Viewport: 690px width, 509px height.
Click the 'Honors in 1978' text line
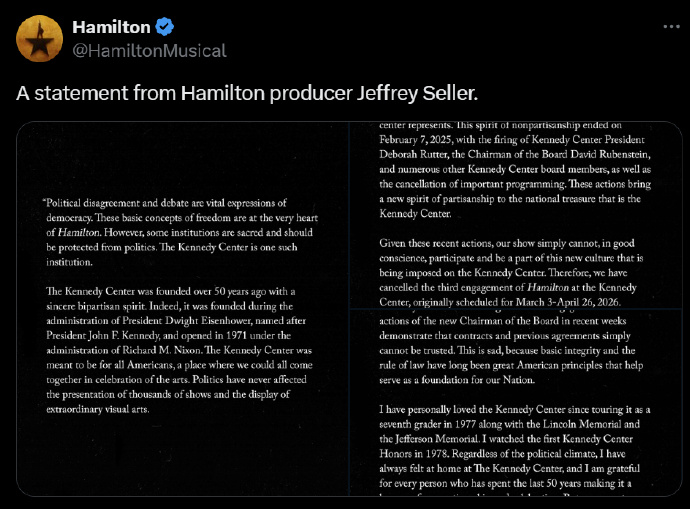click(x=502, y=454)
